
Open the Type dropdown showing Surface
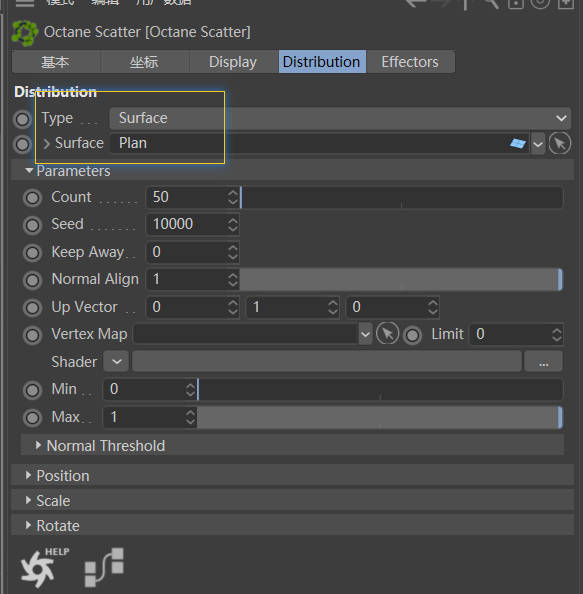pyautogui.click(x=340, y=118)
